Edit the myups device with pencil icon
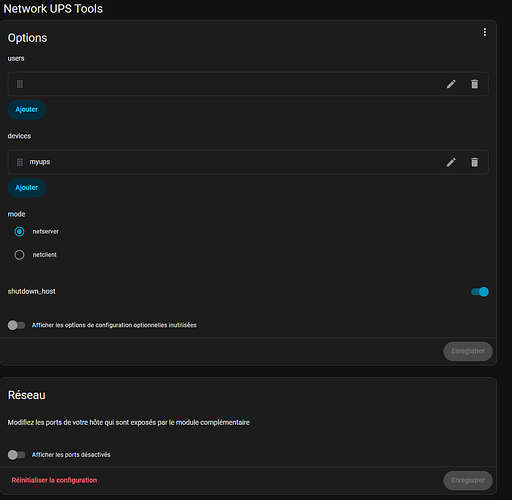This screenshot has width=512, height=500. [451, 162]
